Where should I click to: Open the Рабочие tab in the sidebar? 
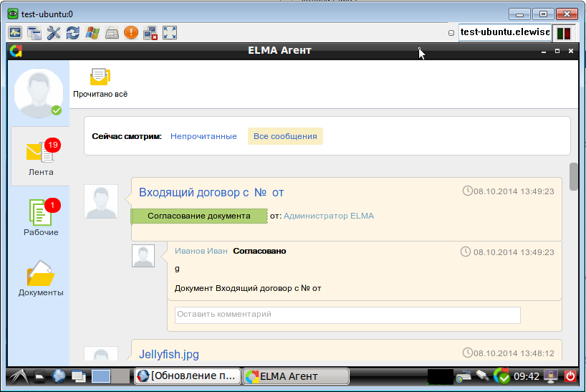coord(41,216)
